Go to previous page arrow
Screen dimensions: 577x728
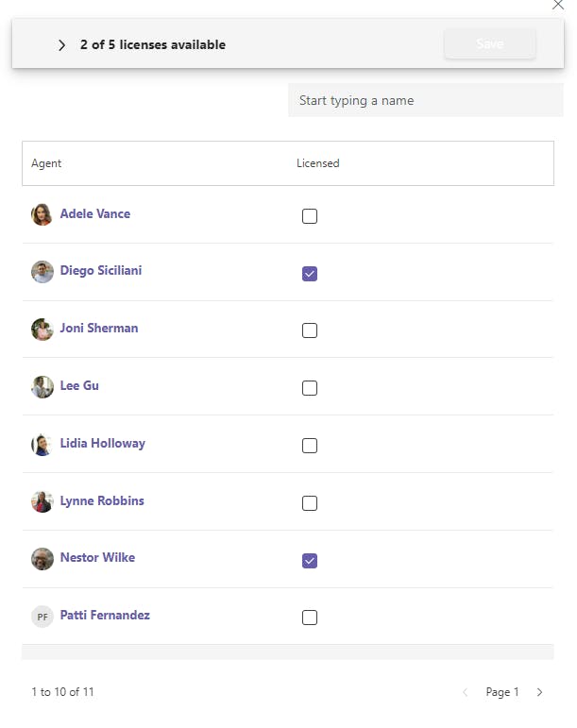(x=465, y=692)
